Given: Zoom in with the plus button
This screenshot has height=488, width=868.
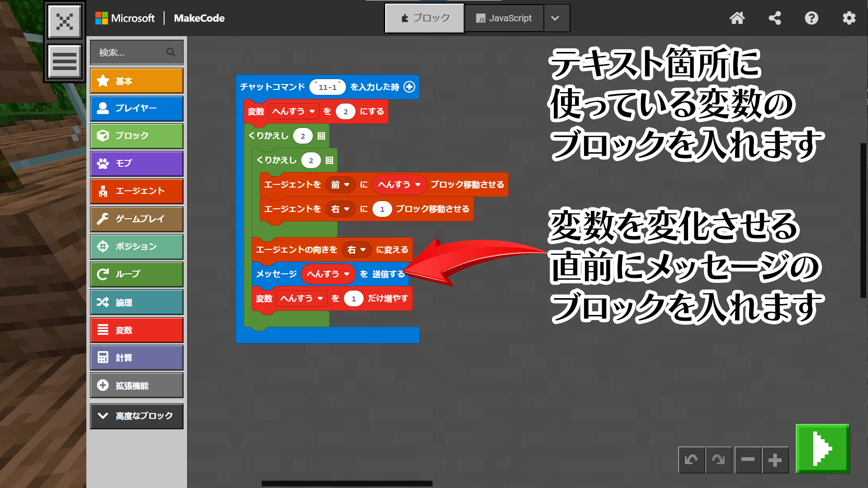Looking at the screenshot, I should point(775,460).
